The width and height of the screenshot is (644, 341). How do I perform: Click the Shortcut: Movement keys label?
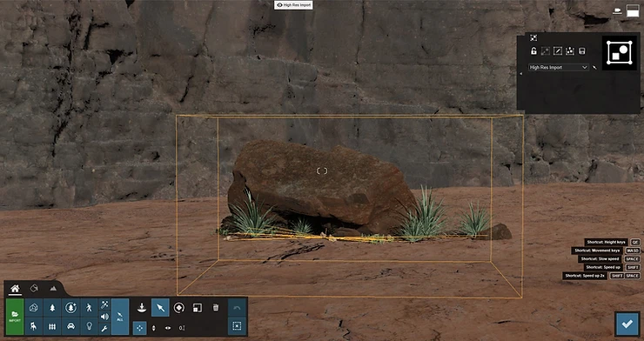coord(598,251)
